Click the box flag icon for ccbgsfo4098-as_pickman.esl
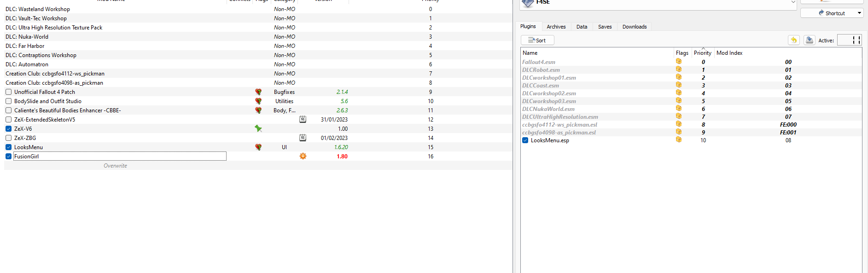Screen dimensions: 868x273 coord(679,132)
